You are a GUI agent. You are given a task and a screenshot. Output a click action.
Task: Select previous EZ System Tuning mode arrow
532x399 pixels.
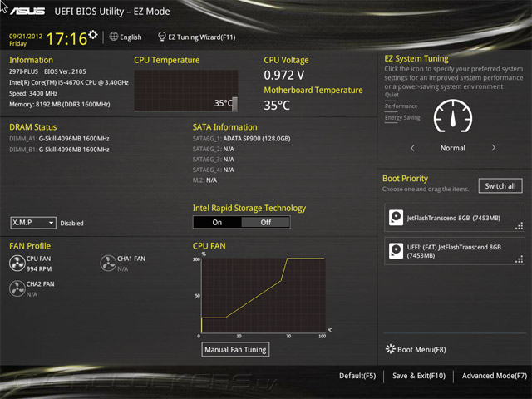[412, 148]
